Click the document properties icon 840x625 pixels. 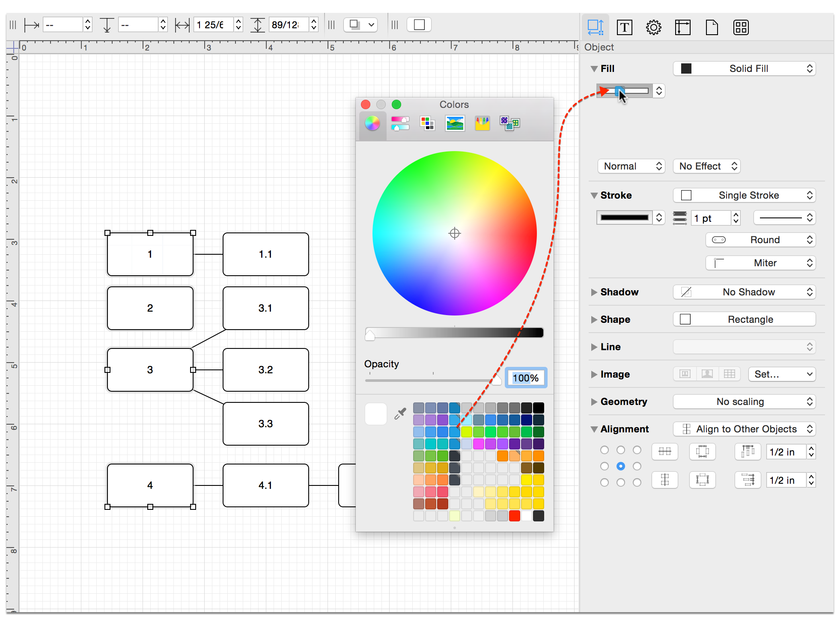[x=712, y=27]
